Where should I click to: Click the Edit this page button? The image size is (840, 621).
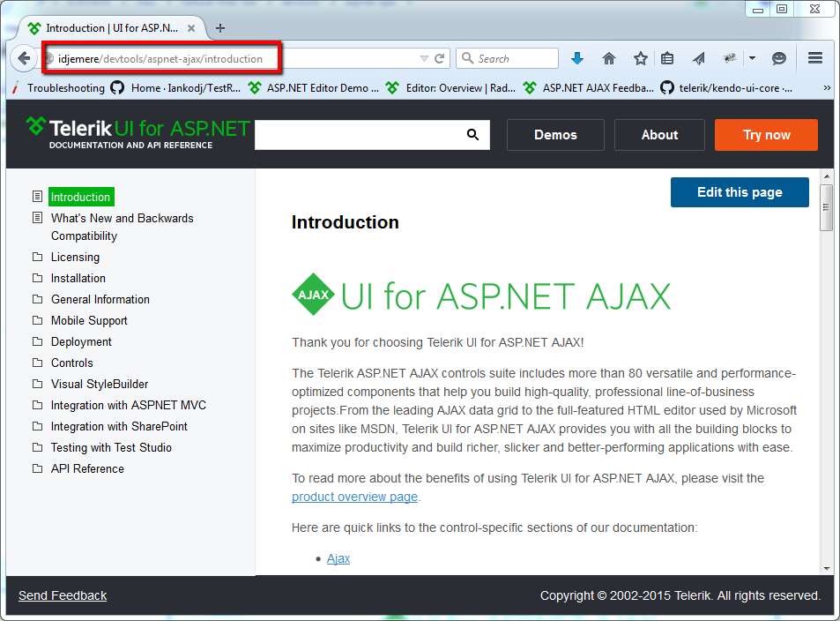tap(740, 192)
